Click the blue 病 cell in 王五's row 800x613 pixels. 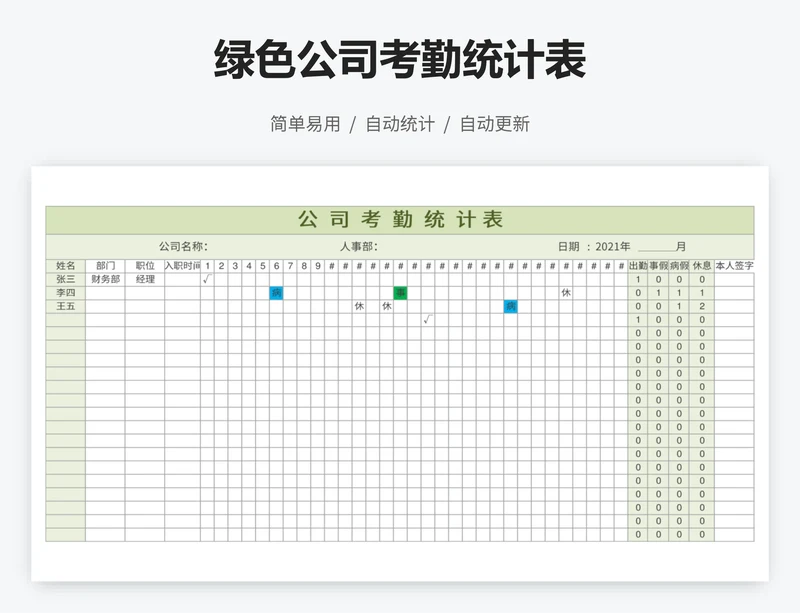pos(511,306)
